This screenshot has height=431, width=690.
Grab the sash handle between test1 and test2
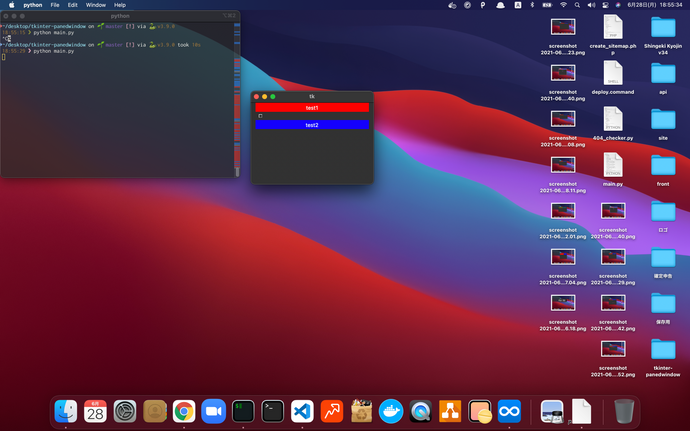pos(260,116)
